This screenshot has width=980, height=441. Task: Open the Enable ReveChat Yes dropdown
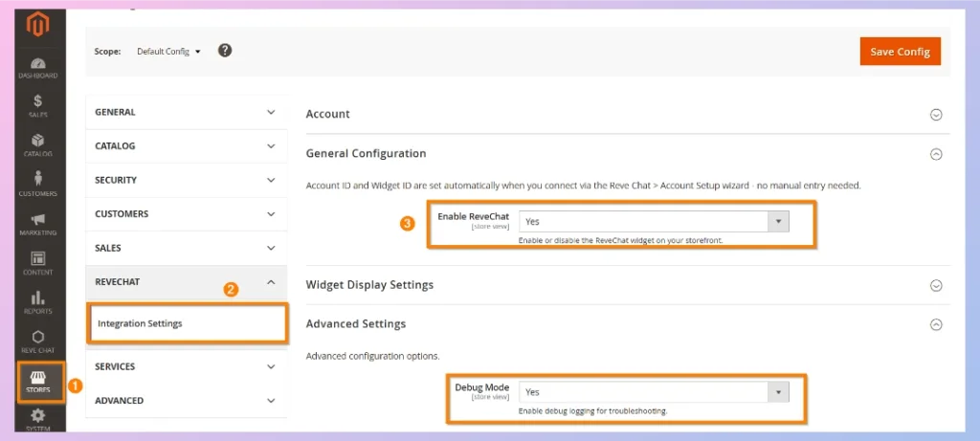coord(654,221)
